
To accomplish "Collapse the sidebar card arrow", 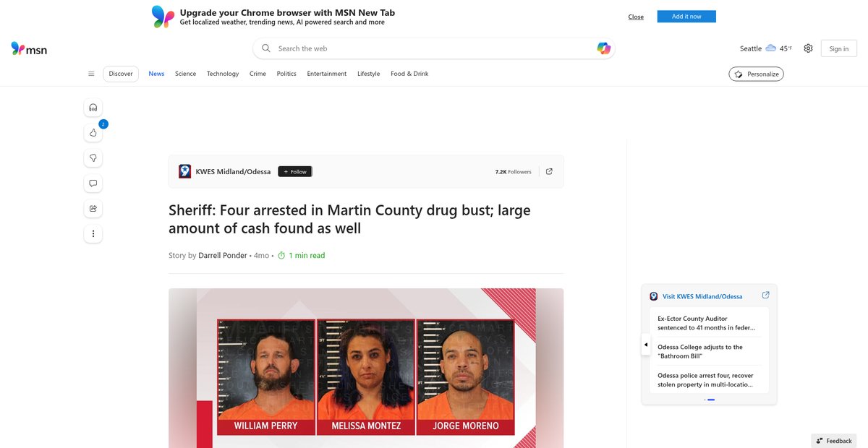I will (x=646, y=345).
